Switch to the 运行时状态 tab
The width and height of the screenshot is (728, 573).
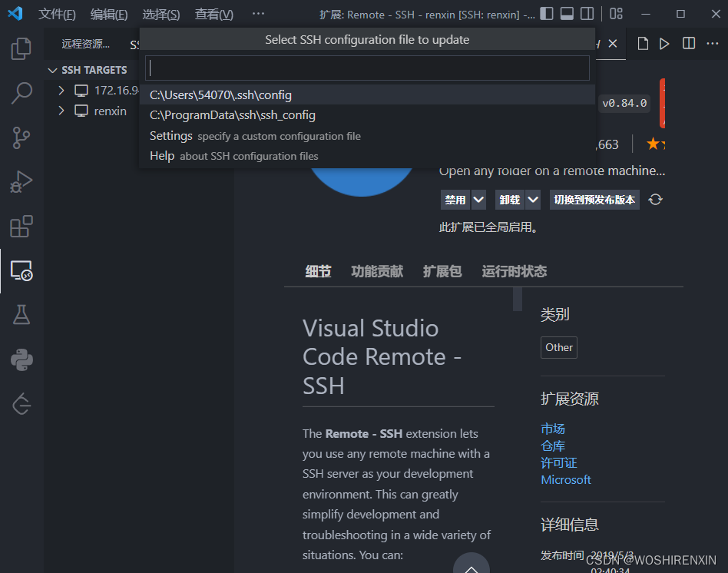click(514, 271)
